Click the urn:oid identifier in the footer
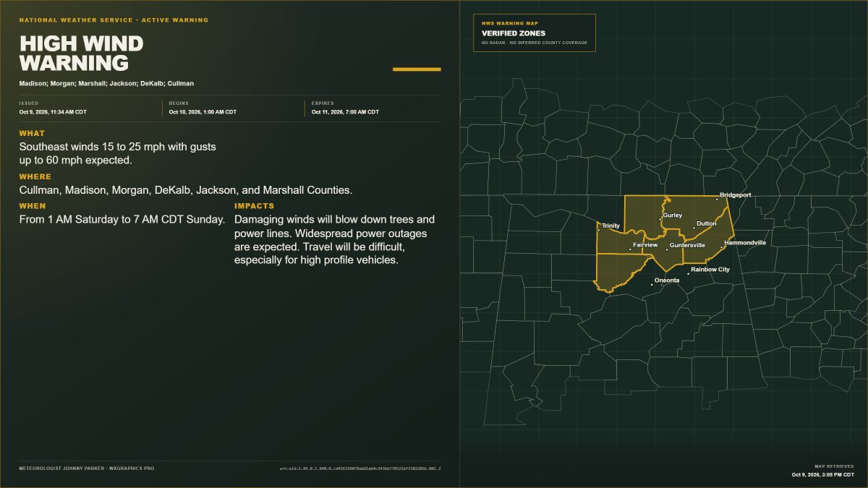 click(360, 468)
